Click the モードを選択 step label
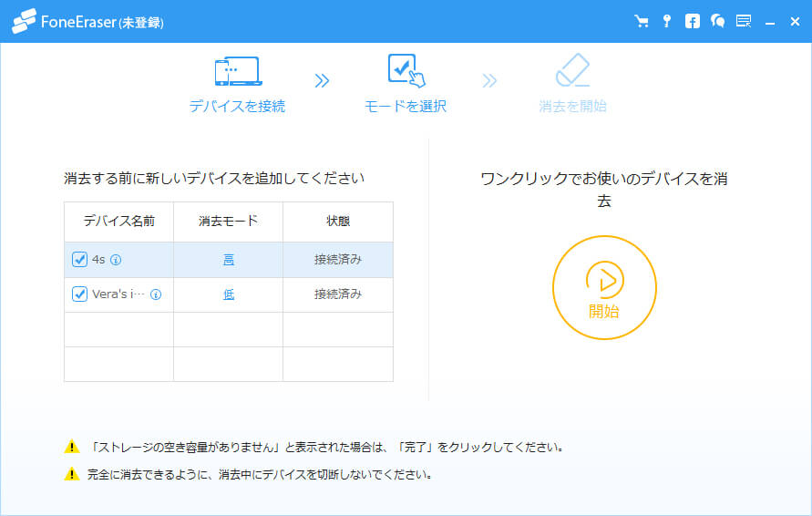Image resolution: width=812 pixels, height=516 pixels. (406, 106)
